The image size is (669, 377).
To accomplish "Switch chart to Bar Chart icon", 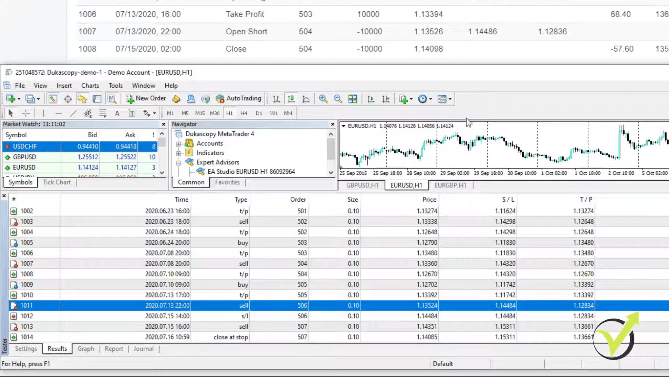I will (276, 99).
